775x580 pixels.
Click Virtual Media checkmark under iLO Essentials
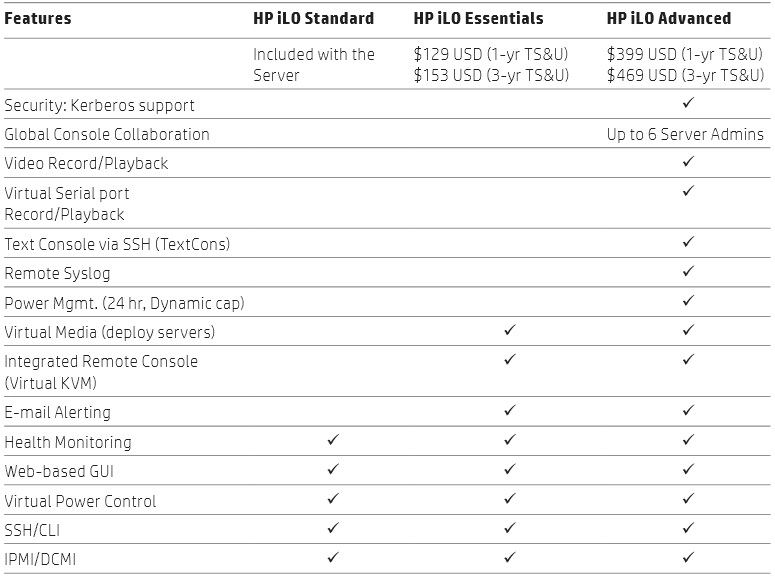pyautogui.click(x=510, y=330)
